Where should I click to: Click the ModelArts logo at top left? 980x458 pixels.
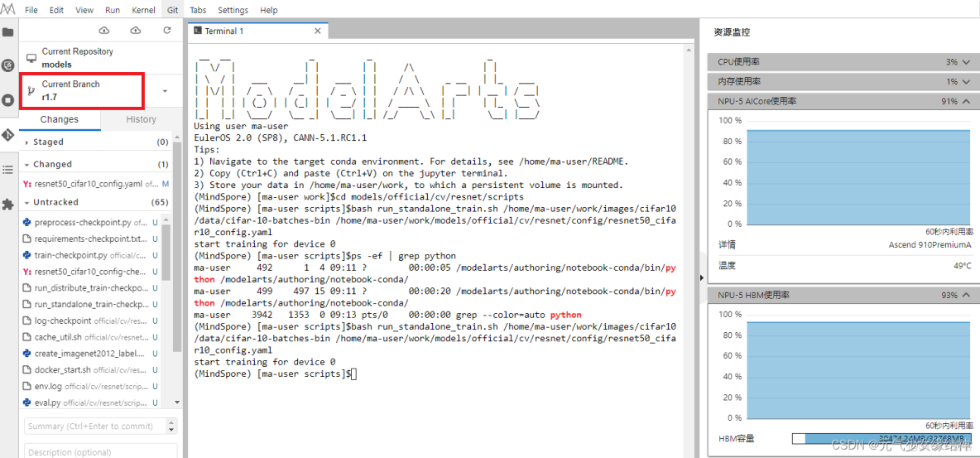(8, 10)
